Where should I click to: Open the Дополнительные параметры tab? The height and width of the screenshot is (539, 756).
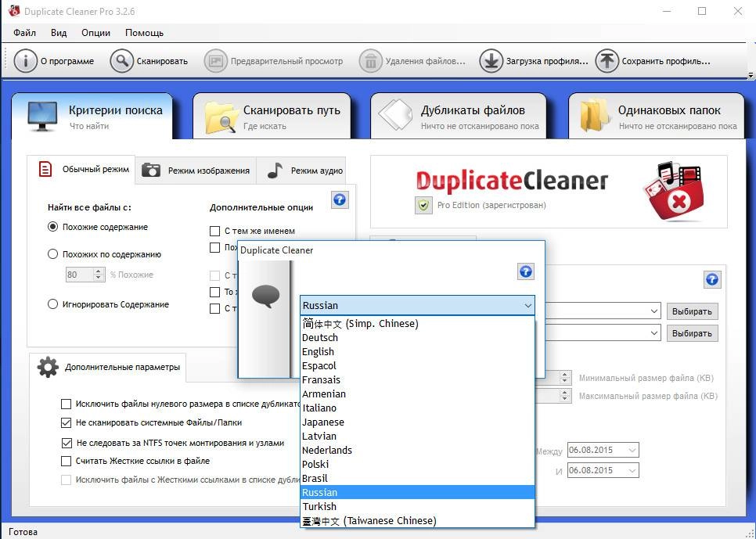coord(109,368)
